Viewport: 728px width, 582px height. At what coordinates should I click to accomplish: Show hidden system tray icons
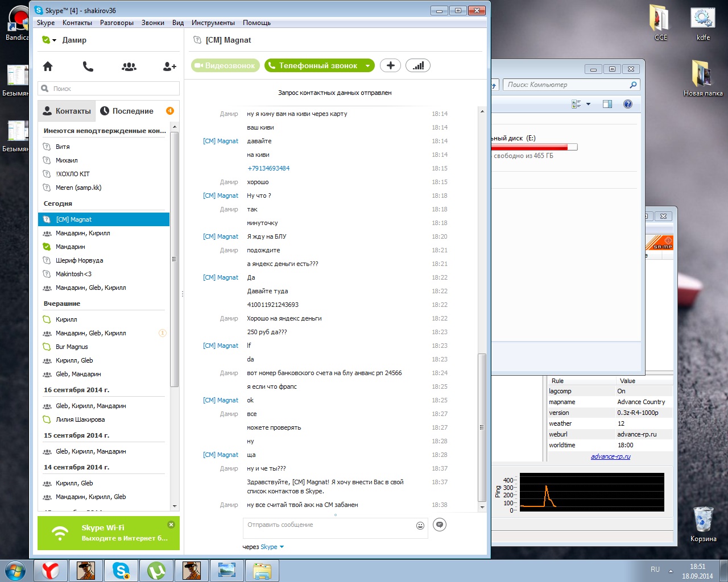(671, 571)
